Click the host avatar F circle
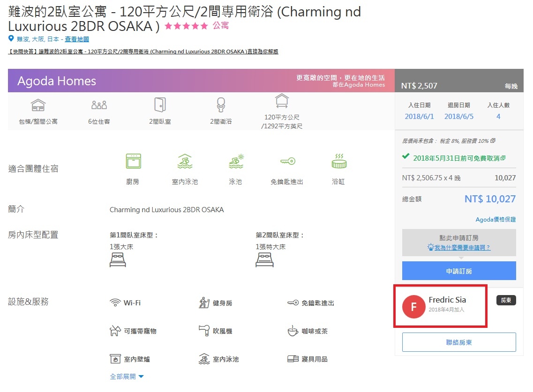Viewport: 533px width, 392px height. [x=413, y=307]
